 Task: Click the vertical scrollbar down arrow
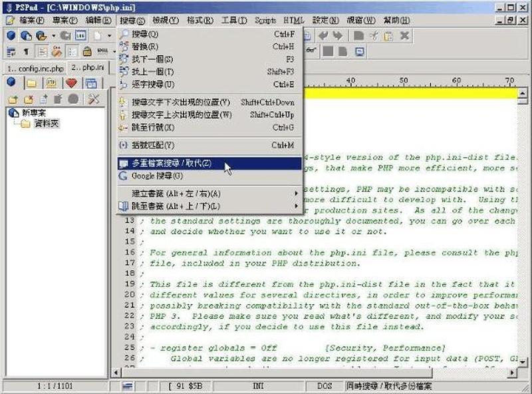[x=523, y=362]
